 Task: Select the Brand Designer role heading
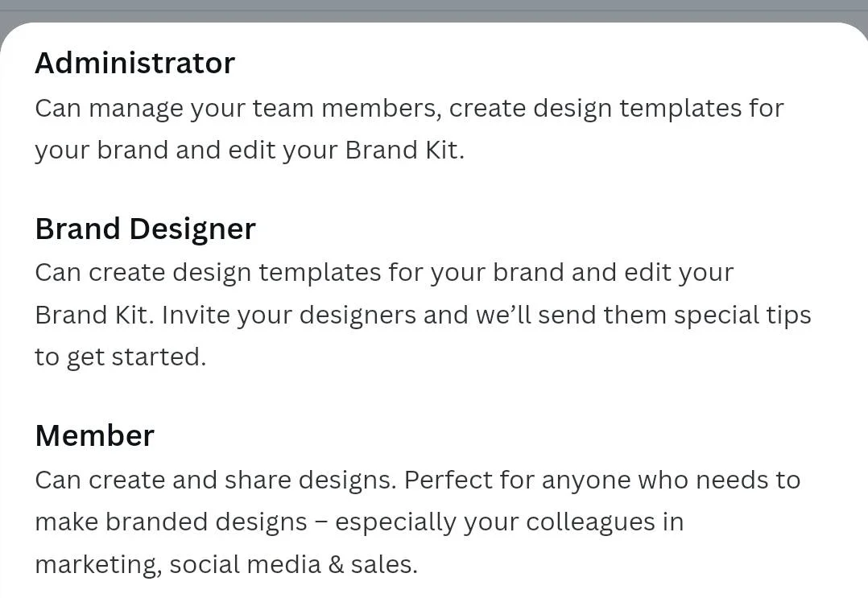pos(145,229)
